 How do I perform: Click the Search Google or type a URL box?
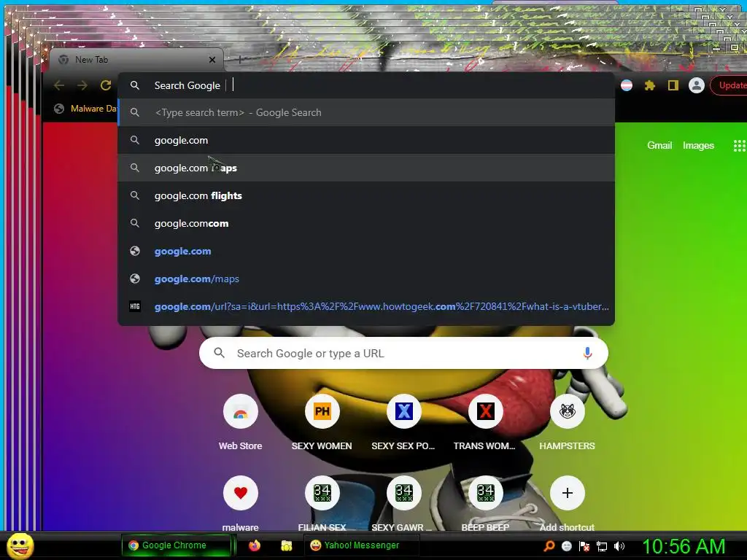(403, 353)
